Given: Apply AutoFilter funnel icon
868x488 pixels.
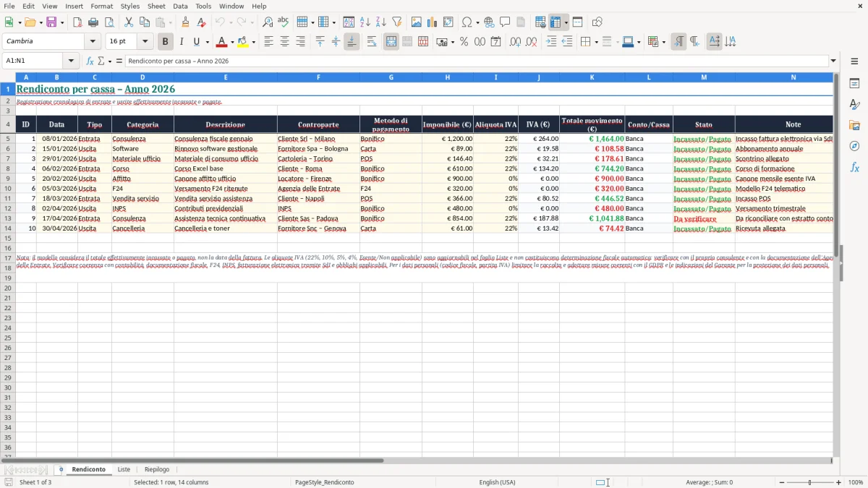Looking at the screenshot, I should point(396,22).
